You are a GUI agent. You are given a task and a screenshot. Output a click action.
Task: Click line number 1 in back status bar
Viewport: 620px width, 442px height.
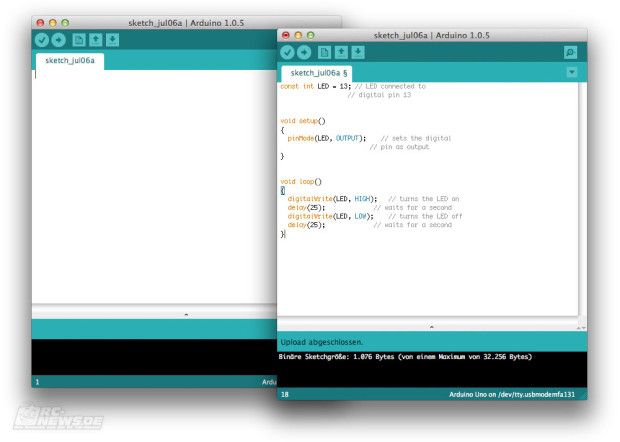point(38,382)
